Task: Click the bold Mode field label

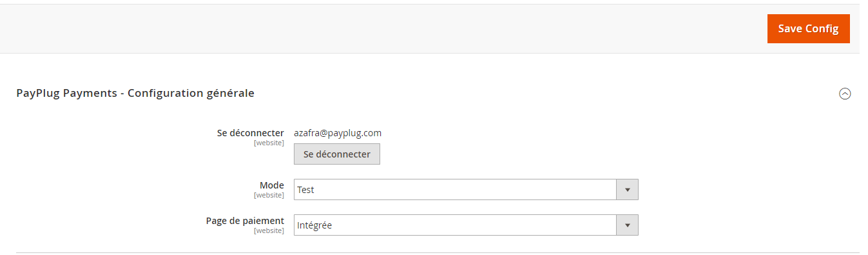Action: (x=272, y=185)
